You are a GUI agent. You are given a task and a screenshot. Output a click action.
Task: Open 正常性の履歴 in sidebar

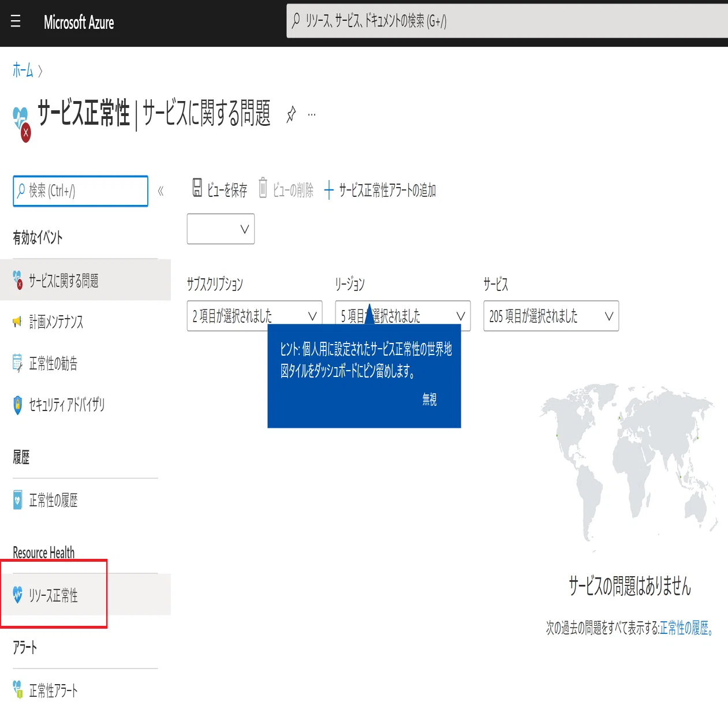point(85,500)
